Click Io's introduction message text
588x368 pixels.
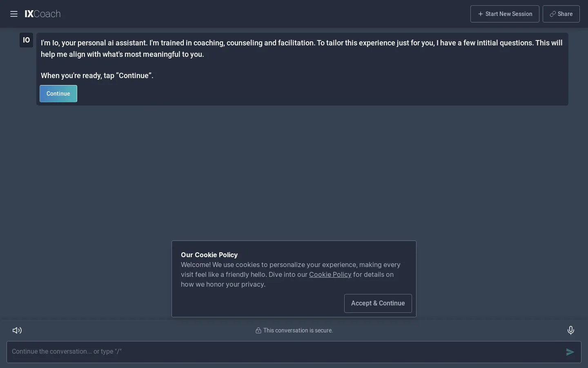pos(302,49)
